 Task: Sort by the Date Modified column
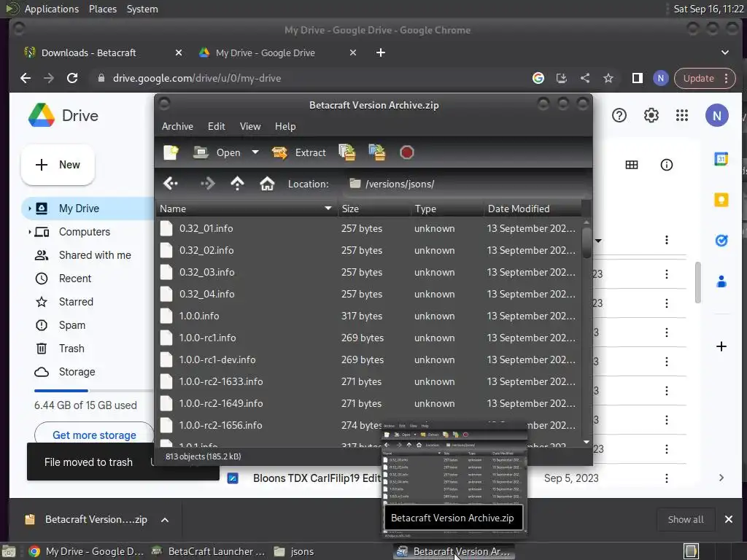pos(533,209)
